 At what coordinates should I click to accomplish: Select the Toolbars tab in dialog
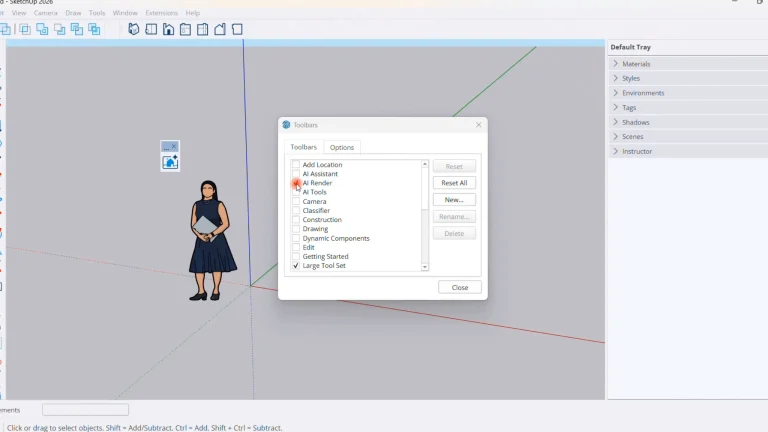304,147
